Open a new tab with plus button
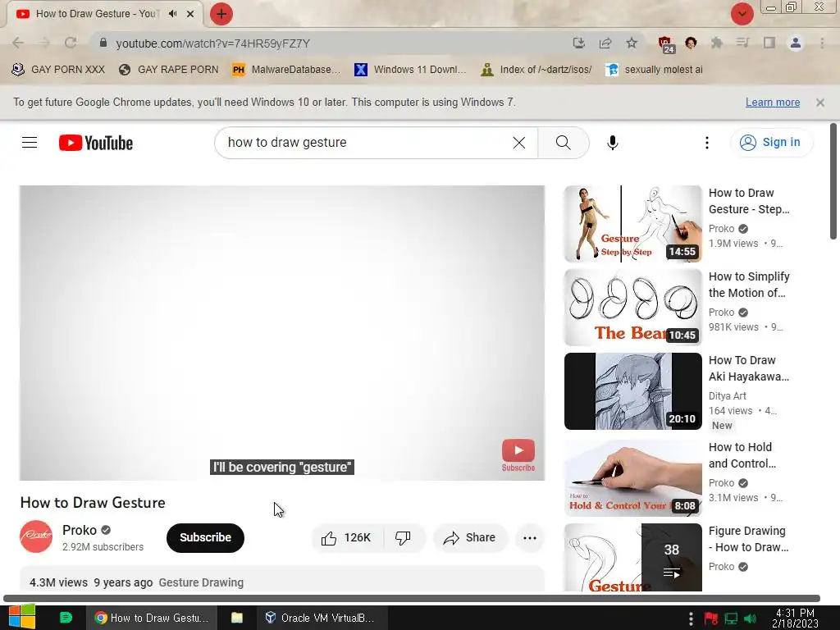This screenshot has height=630, width=840. tap(221, 14)
